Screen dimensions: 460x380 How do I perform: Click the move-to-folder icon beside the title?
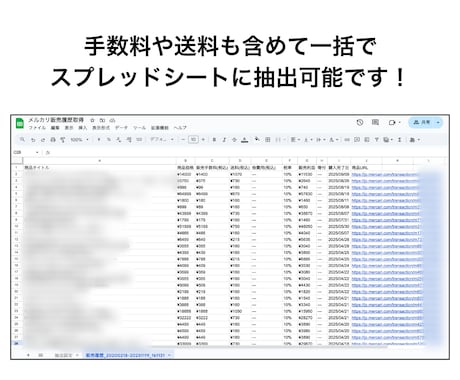[103, 120]
